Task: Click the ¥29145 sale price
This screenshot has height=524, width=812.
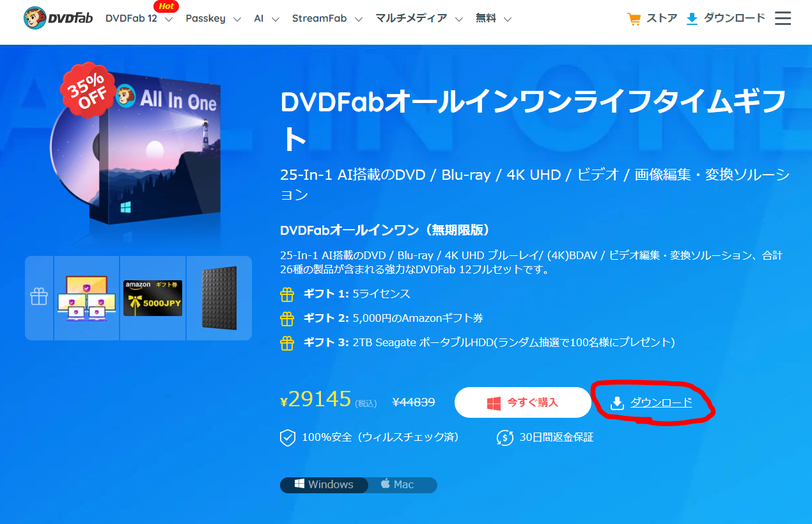Action: point(316,399)
